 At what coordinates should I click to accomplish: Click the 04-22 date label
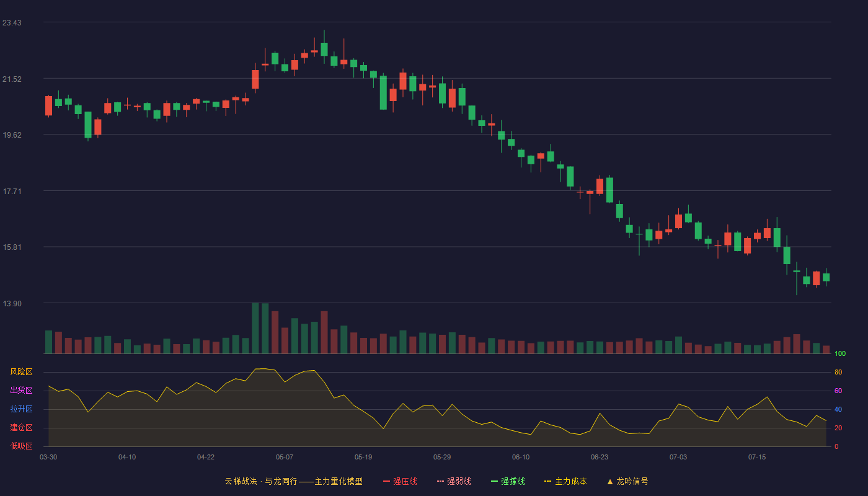click(x=206, y=457)
